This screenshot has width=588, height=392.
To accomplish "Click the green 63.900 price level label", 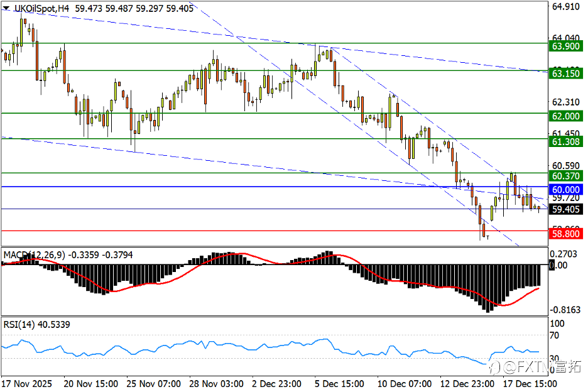I will point(566,46).
